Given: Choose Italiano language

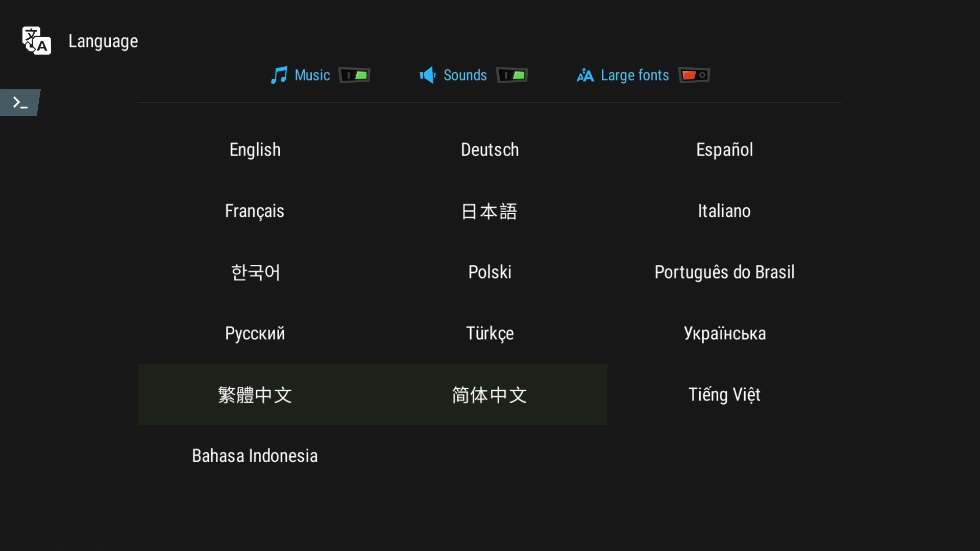Looking at the screenshot, I should (x=724, y=211).
